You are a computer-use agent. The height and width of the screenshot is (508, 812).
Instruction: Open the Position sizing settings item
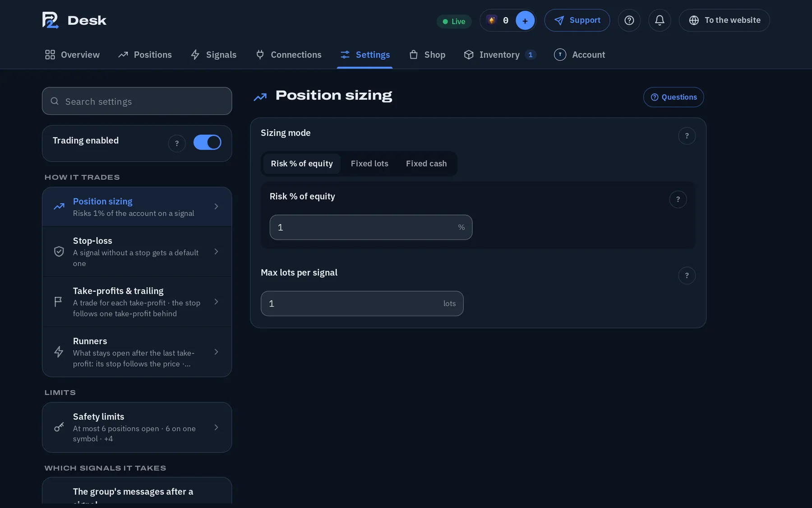pos(137,207)
